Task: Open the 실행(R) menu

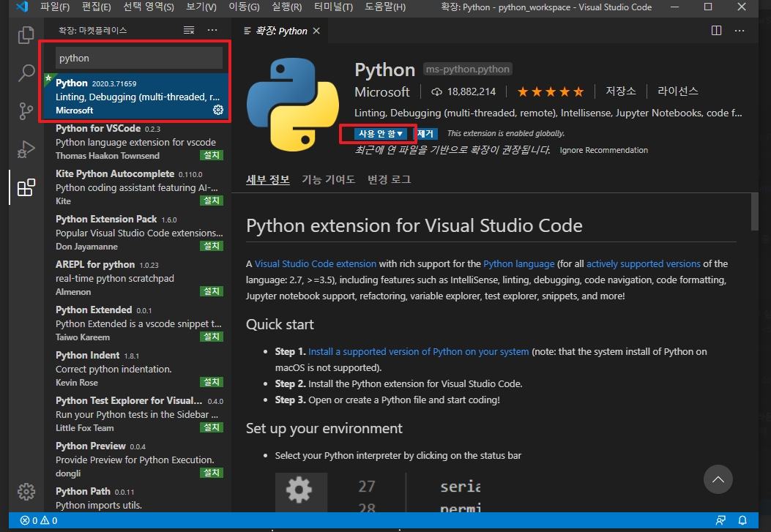Action: [x=287, y=7]
